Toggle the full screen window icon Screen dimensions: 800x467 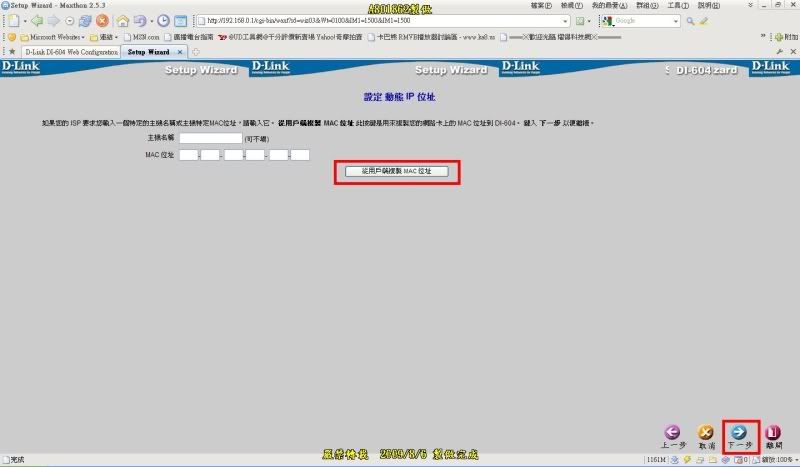(181, 21)
